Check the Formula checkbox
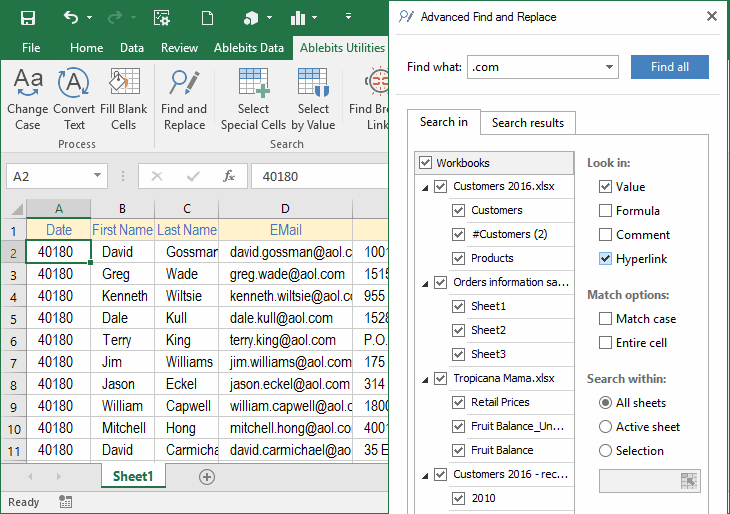 click(x=606, y=211)
